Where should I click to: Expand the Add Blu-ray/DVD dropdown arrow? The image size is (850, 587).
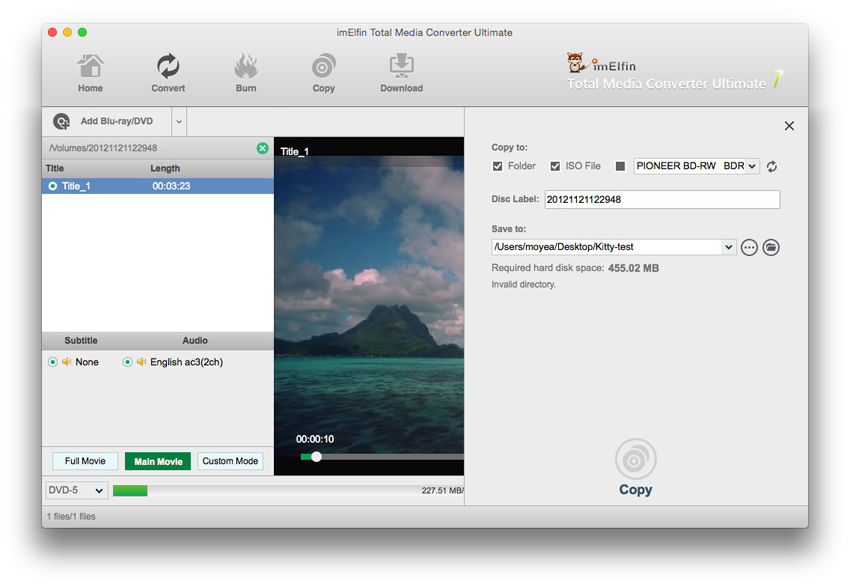click(x=179, y=121)
